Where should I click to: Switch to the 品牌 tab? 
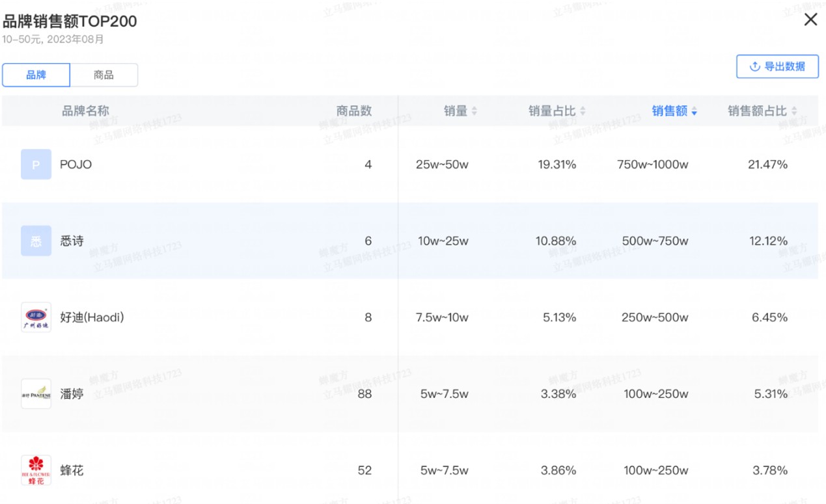pos(36,75)
